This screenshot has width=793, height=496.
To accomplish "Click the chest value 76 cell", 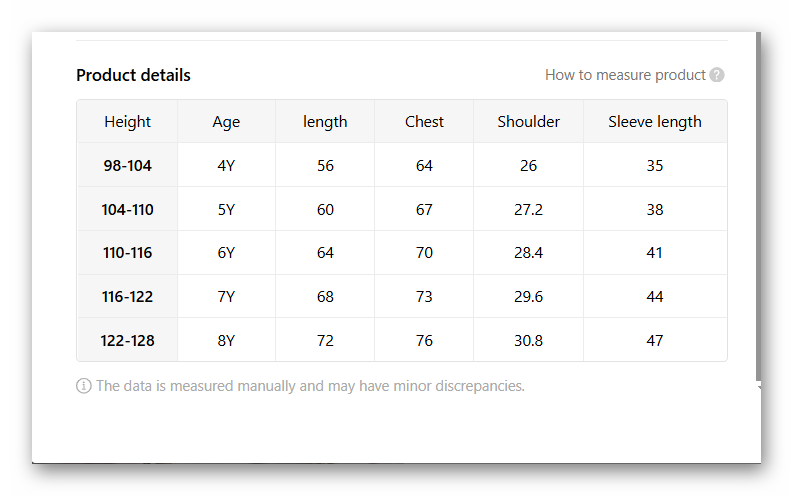I will click(x=424, y=341).
